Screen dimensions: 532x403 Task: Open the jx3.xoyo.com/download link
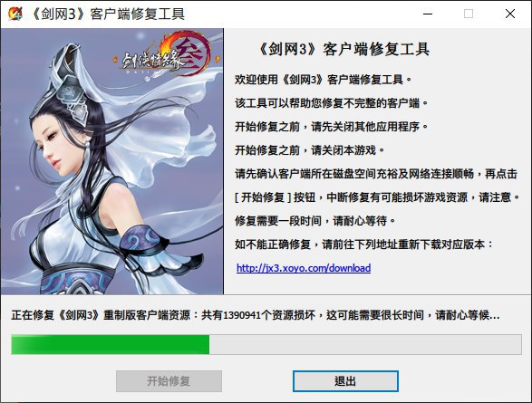click(x=304, y=268)
